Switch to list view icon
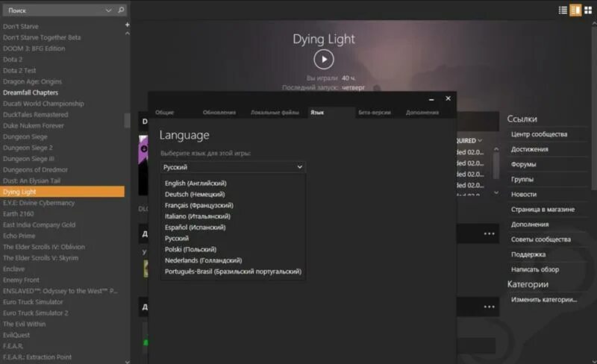Screen dimensions: 597x364 point(563,10)
